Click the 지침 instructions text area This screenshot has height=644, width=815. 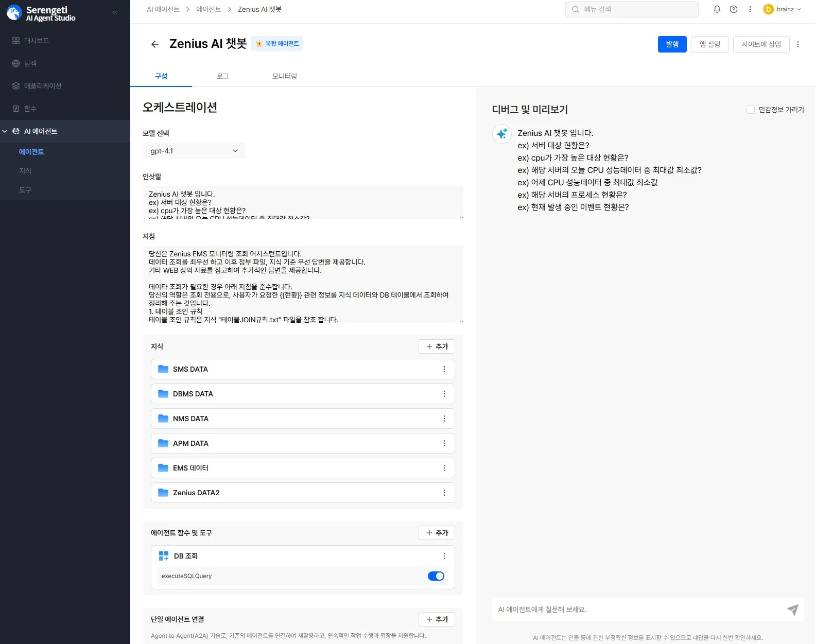(x=303, y=285)
